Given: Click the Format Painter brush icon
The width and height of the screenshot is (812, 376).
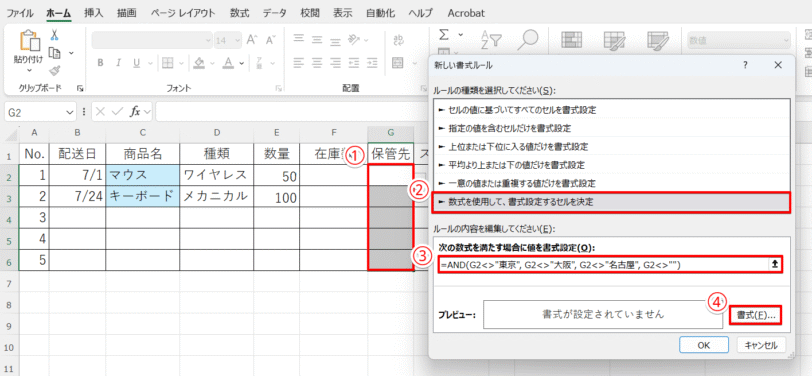Looking at the screenshot, I should tap(54, 69).
